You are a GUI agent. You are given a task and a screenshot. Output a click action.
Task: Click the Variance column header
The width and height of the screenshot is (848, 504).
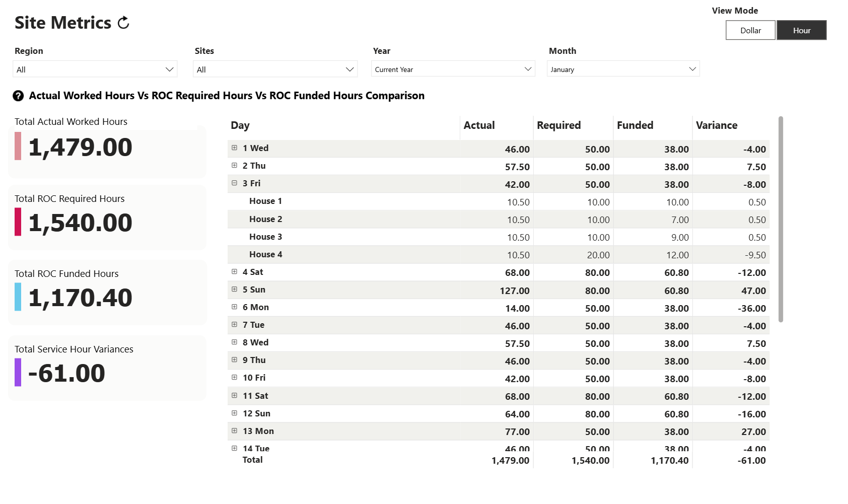pyautogui.click(x=717, y=125)
